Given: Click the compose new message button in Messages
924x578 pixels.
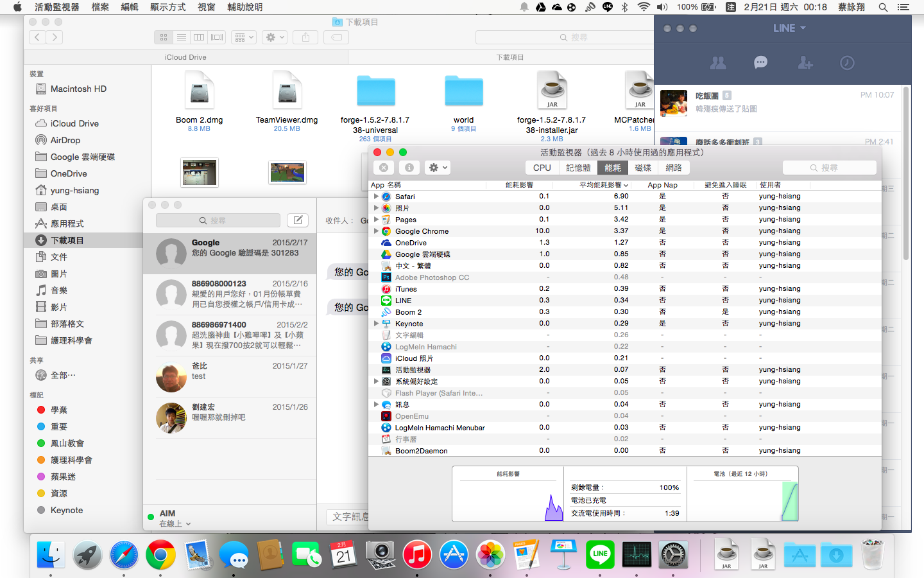Looking at the screenshot, I should [298, 220].
